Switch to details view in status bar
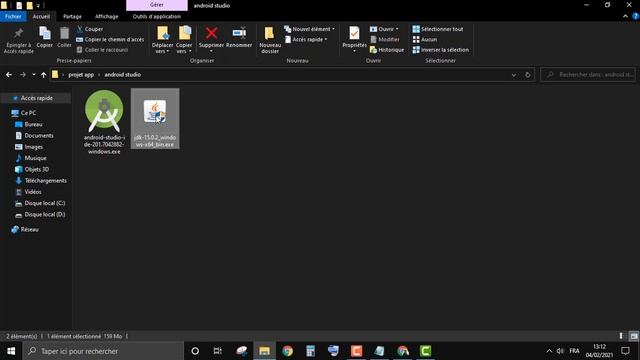The image size is (640, 360). tap(621, 336)
